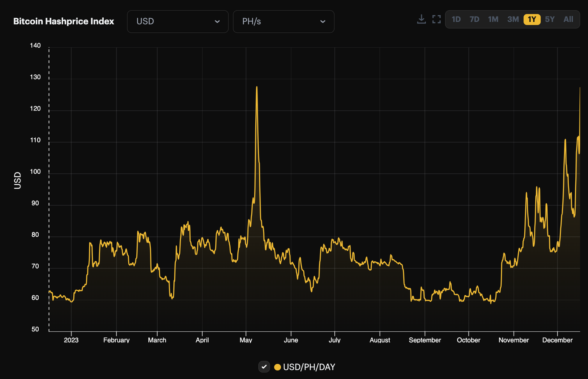Image resolution: width=588 pixels, height=379 pixels.
Task: Switch to the 1M time range
Action: [x=493, y=19]
